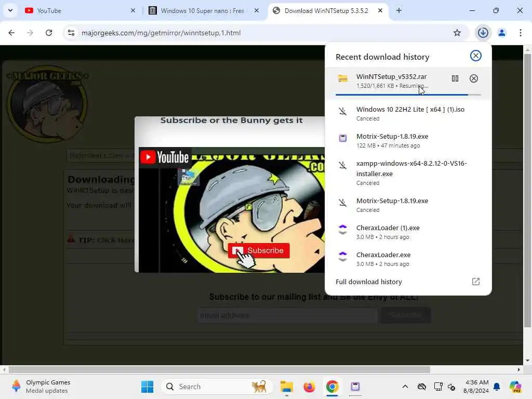
Task: Click the Chrome icon in the taskbar
Action: click(332, 387)
